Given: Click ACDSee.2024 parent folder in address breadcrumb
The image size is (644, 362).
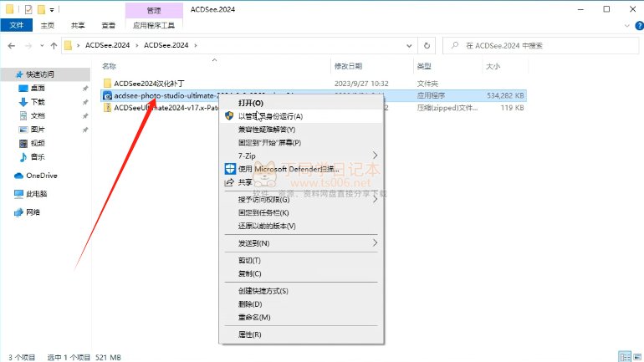Looking at the screenshot, I should pyautogui.click(x=107, y=45).
